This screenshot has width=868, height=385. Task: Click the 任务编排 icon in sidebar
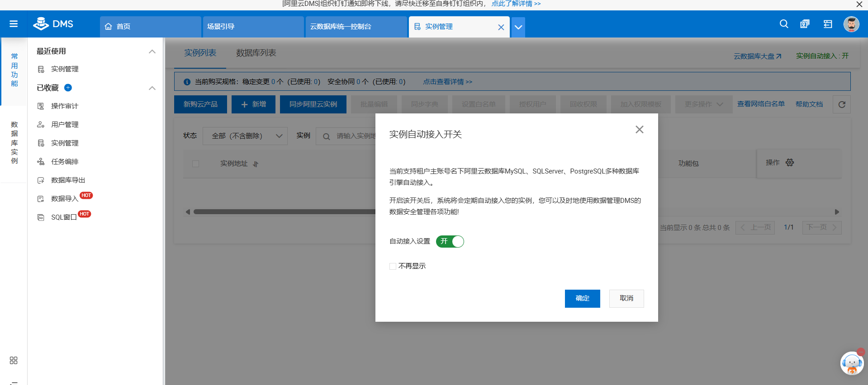click(41, 162)
